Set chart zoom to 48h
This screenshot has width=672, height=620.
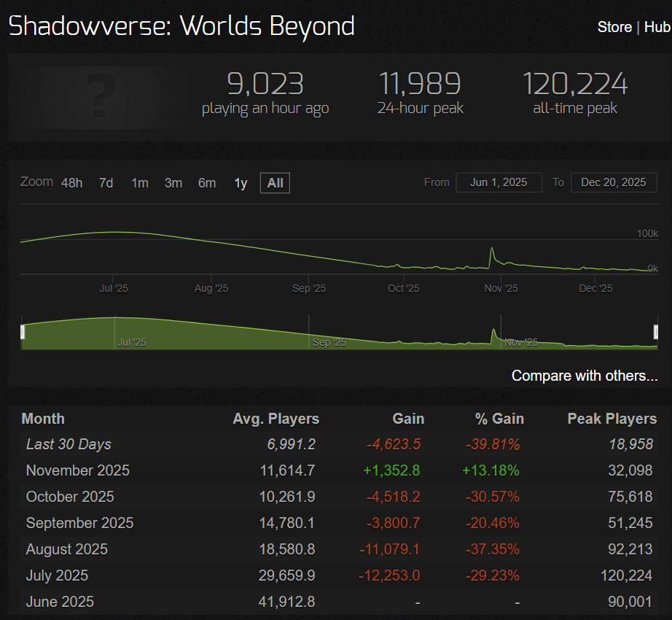pyautogui.click(x=71, y=183)
